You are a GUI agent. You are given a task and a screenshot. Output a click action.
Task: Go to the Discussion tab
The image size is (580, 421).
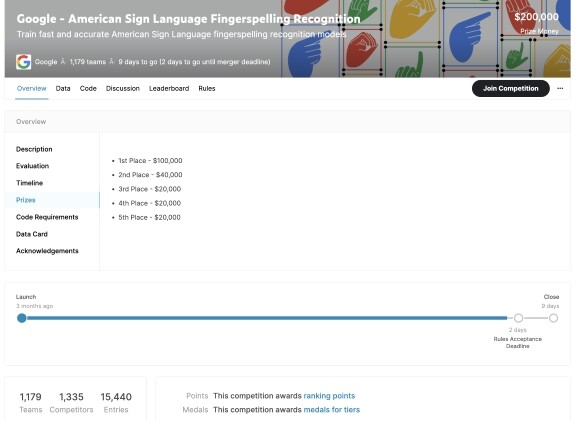123,88
